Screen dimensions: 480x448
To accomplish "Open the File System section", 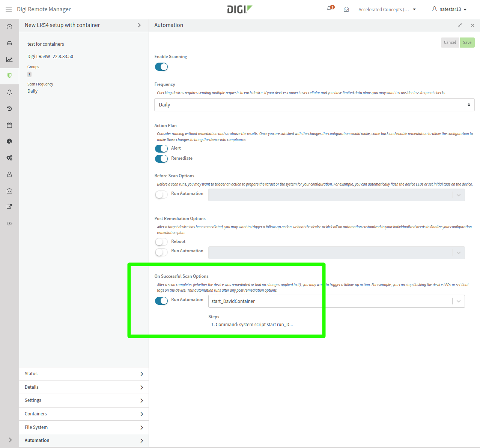I will [x=84, y=427].
